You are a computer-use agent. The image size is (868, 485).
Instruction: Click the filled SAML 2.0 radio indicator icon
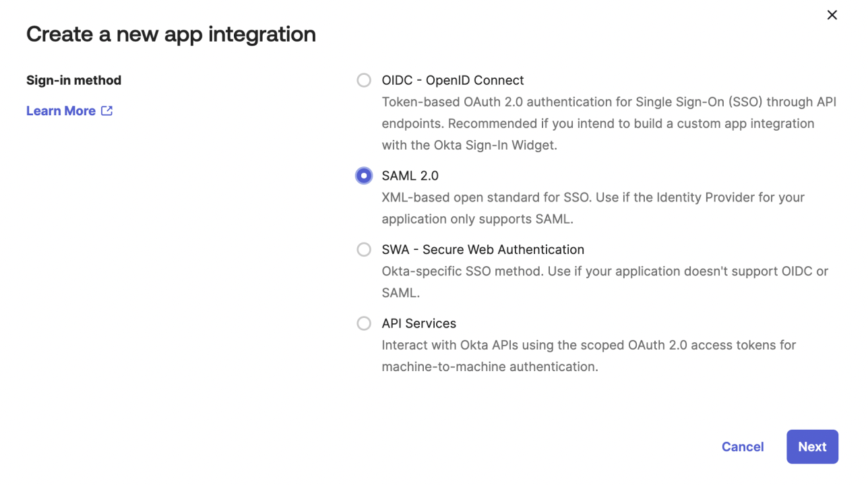click(364, 175)
